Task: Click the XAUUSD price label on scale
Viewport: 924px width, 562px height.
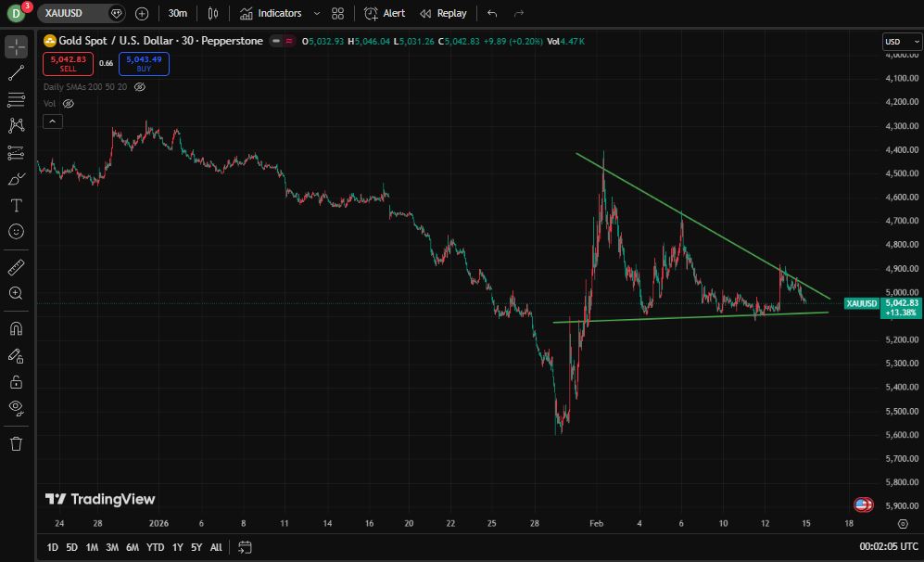Action: click(862, 303)
